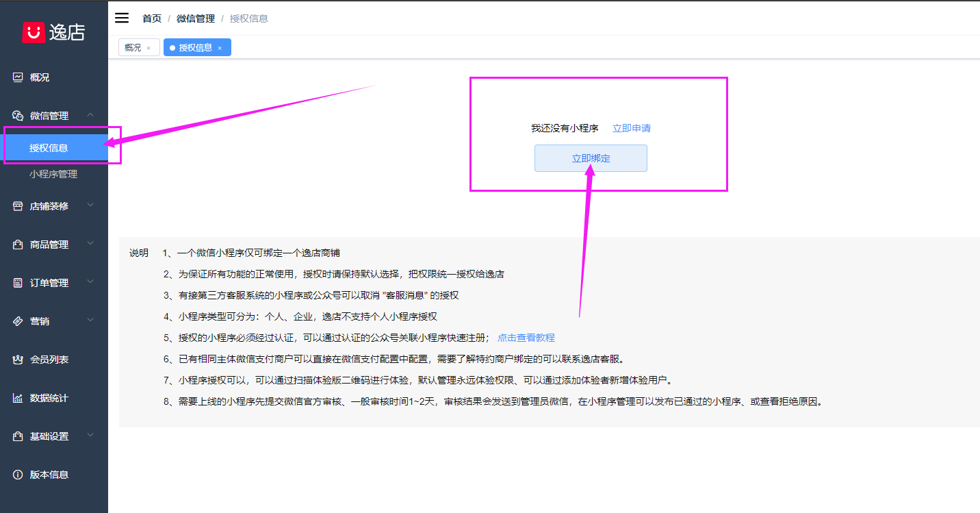
Task: Expand the 商品管理 menu chevron
Action: click(x=91, y=244)
